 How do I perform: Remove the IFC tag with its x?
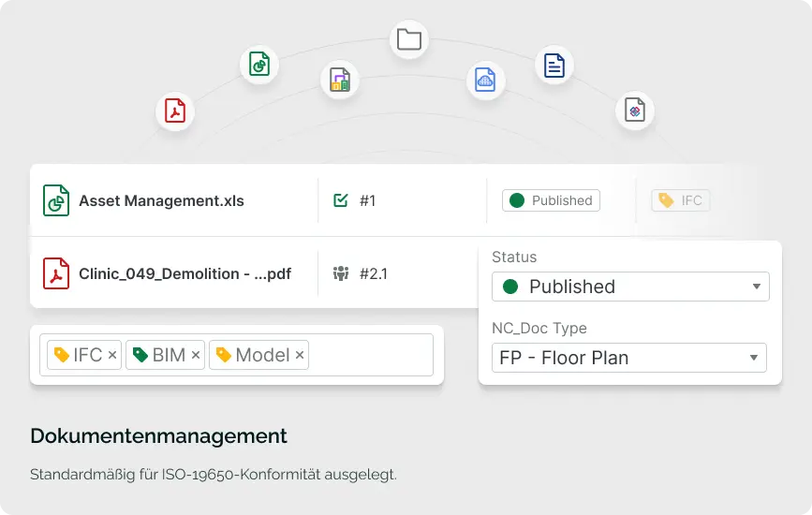coord(111,355)
